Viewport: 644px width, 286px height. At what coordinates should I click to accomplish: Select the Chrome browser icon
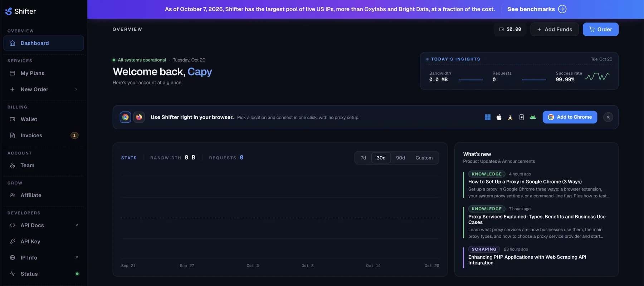[125, 117]
